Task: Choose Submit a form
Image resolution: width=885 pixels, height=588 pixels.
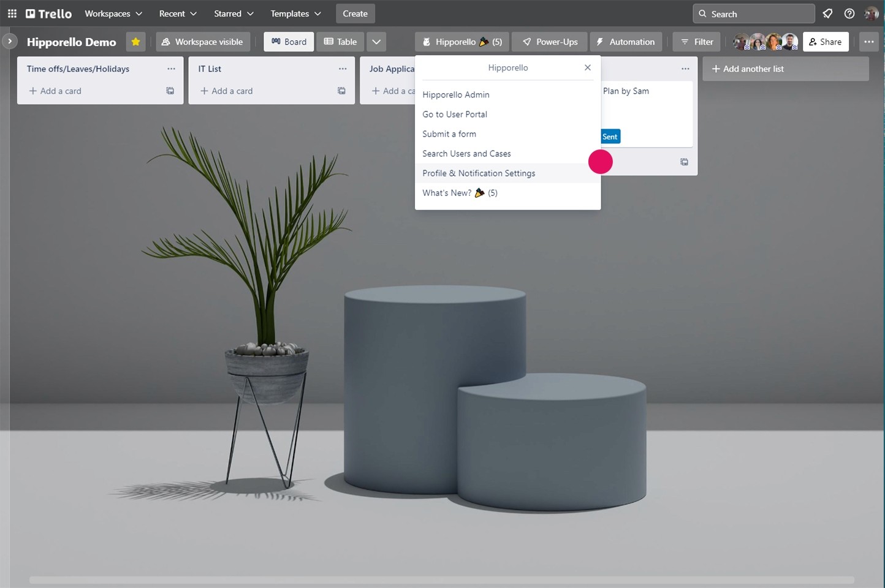Action: click(507, 134)
